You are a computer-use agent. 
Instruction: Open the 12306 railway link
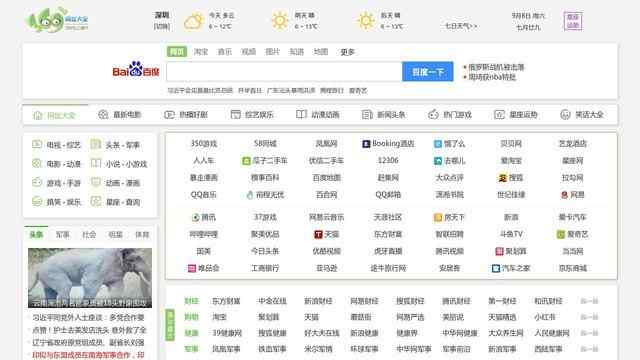click(388, 160)
